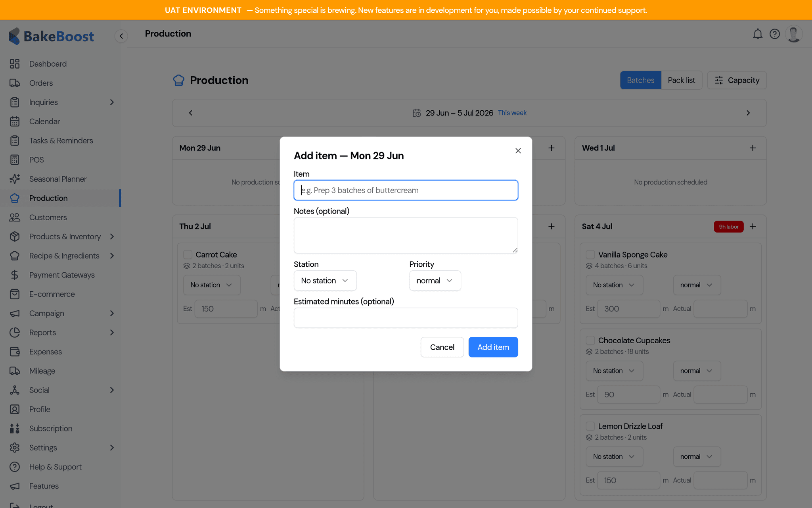
Task: Open the Social menu item
Action: click(61, 390)
